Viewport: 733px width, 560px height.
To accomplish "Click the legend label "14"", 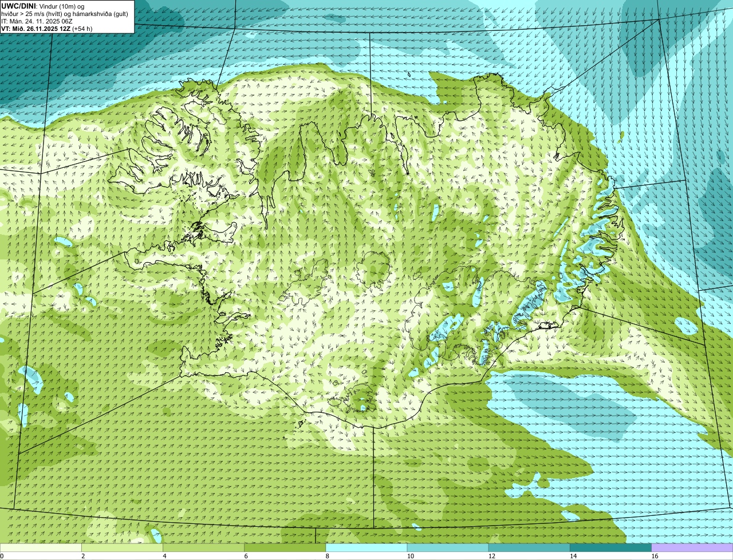I will coord(573,556).
